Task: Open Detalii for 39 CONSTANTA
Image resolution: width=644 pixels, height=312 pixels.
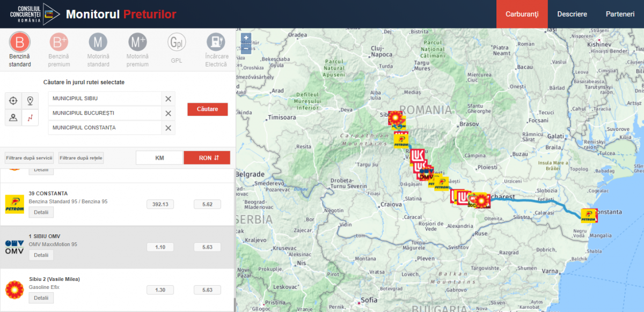Action: (x=41, y=212)
